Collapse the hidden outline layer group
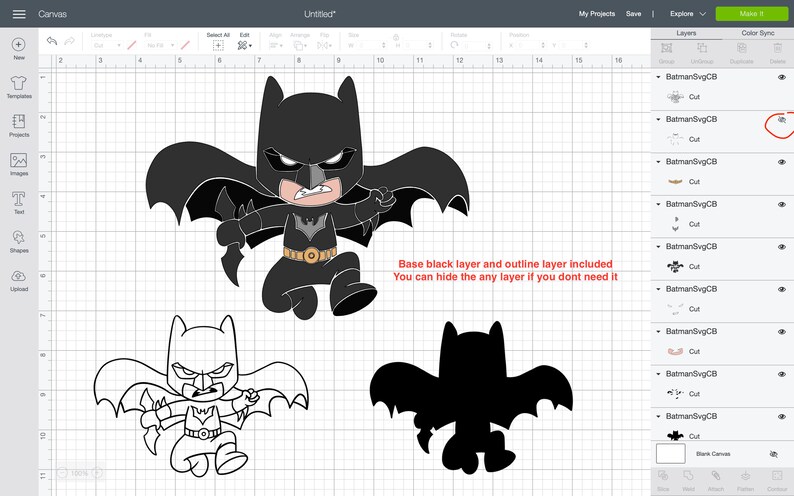The height and width of the screenshot is (496, 794). (658, 119)
